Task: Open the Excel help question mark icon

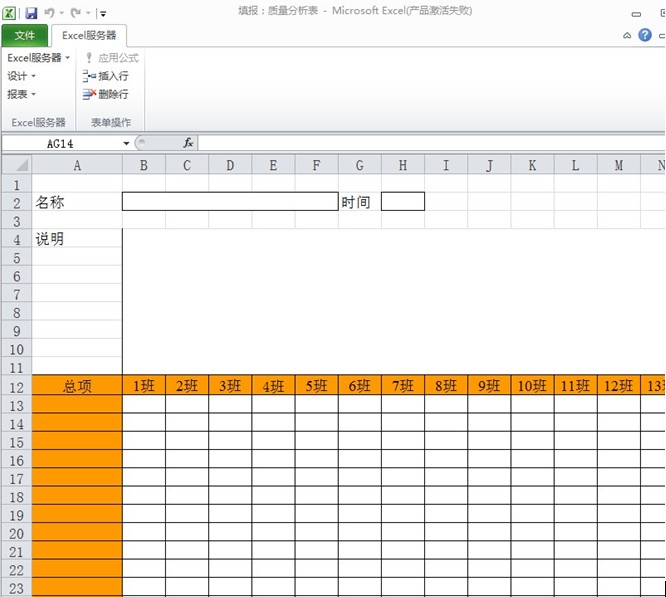Action: coord(645,35)
